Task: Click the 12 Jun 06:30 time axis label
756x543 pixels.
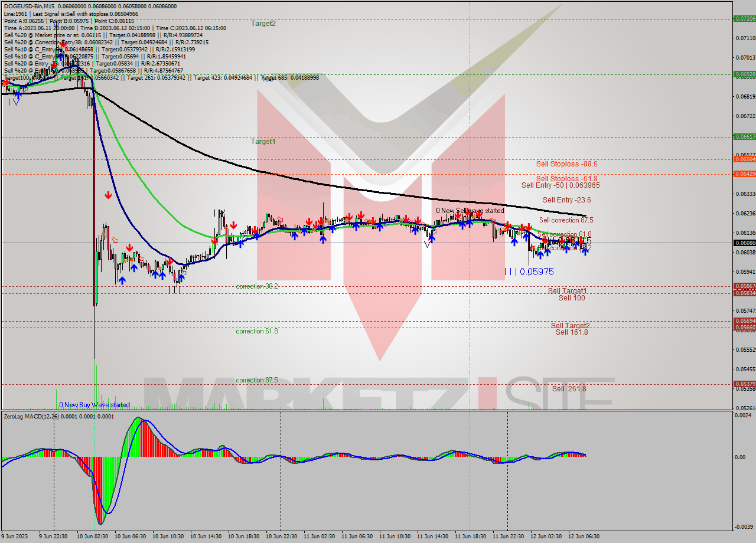Action: (583, 537)
